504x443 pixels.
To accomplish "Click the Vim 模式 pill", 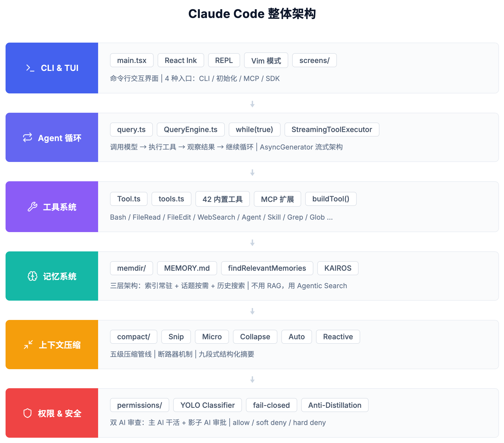I will coord(266,60).
